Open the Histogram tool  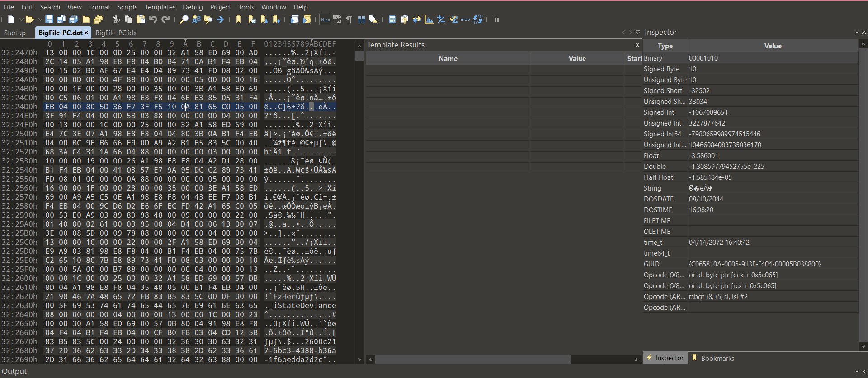click(x=429, y=19)
